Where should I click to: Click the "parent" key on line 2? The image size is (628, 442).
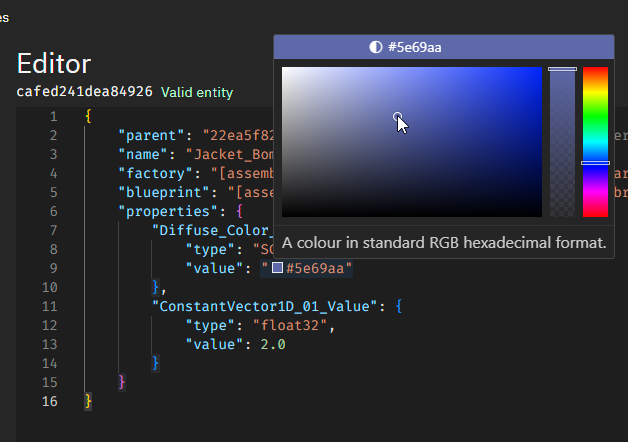pyautogui.click(x=151, y=135)
